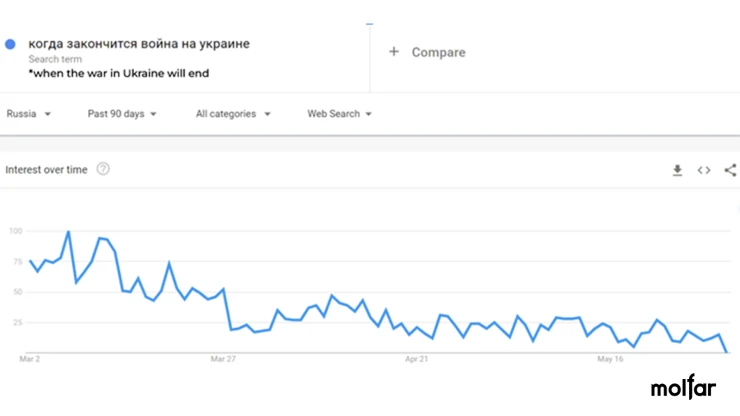Expand the Web Search type dropdown

[x=339, y=114]
